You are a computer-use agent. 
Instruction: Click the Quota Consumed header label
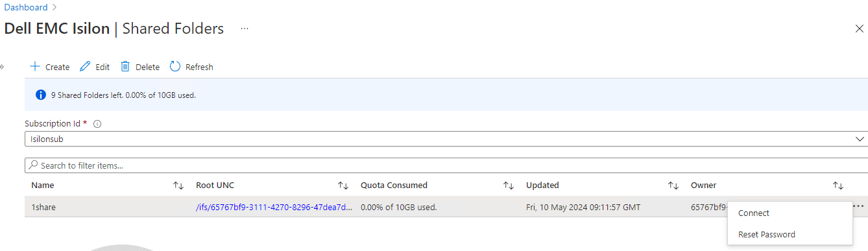[394, 185]
